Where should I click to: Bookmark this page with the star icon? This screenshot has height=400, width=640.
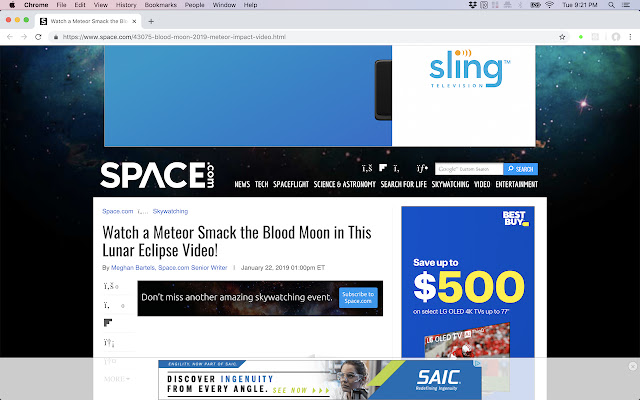[562, 37]
